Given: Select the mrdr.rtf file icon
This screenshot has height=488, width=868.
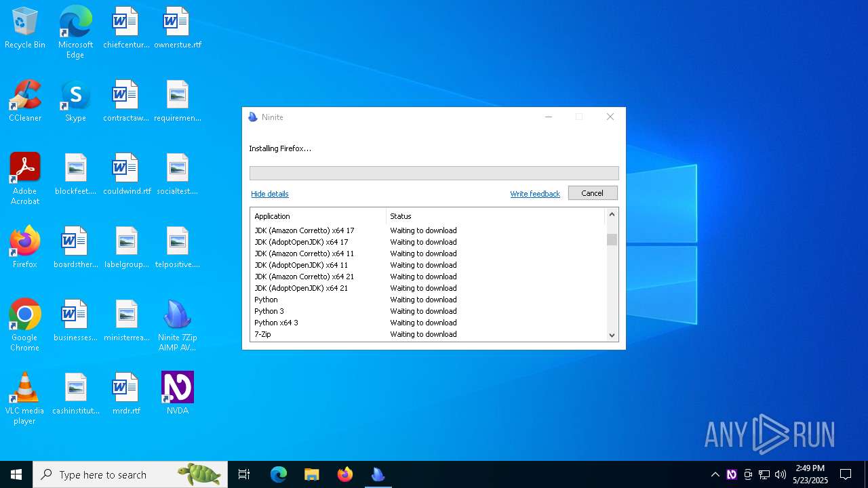Looking at the screenshot, I should tap(126, 394).
